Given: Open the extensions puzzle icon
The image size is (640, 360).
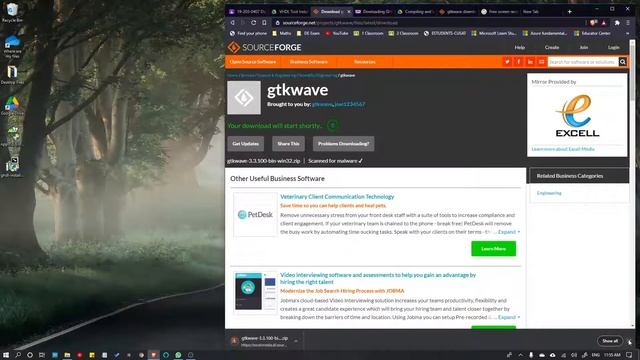Looking at the screenshot, I should [617, 23].
